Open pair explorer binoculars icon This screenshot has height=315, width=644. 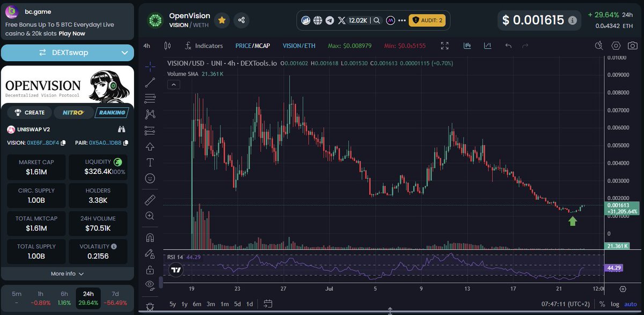(x=121, y=129)
